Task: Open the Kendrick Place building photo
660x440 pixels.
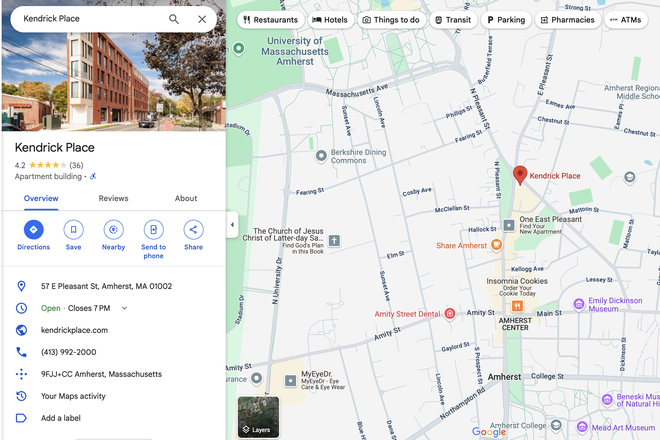Action: tap(114, 82)
